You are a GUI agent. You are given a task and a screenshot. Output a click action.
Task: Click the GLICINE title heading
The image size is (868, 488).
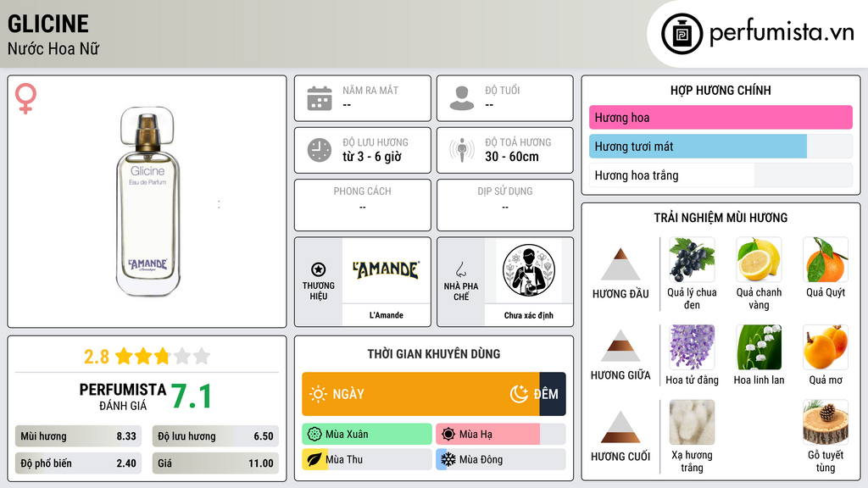click(48, 24)
